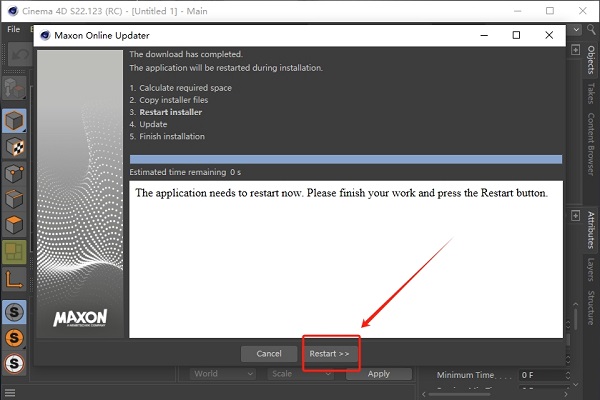Click the horizontal scrollbar in Attributes panel

pyautogui.click(x=459, y=394)
